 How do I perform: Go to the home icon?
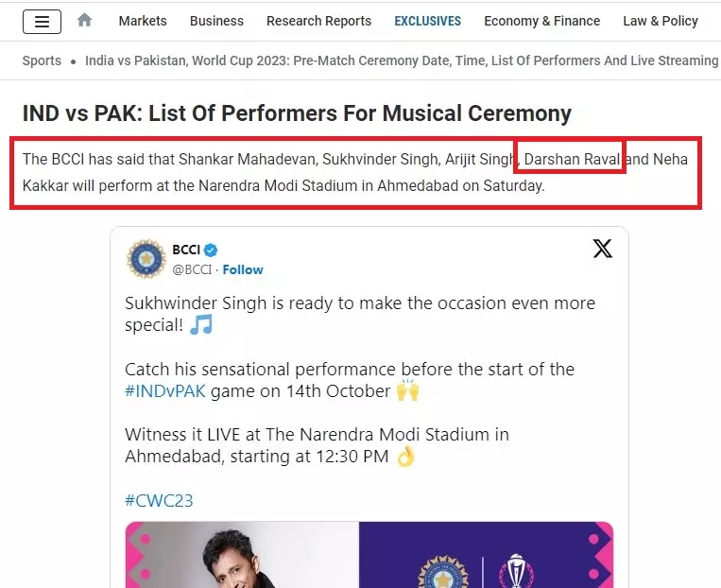(85, 20)
